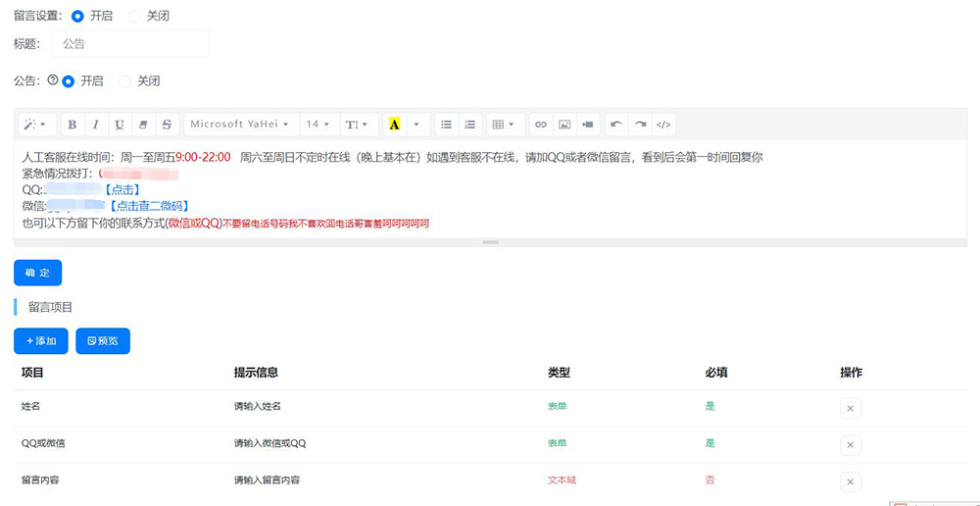The height and width of the screenshot is (506, 980).
Task: Toggle bold formatting in editor toolbar
Action: click(x=73, y=125)
